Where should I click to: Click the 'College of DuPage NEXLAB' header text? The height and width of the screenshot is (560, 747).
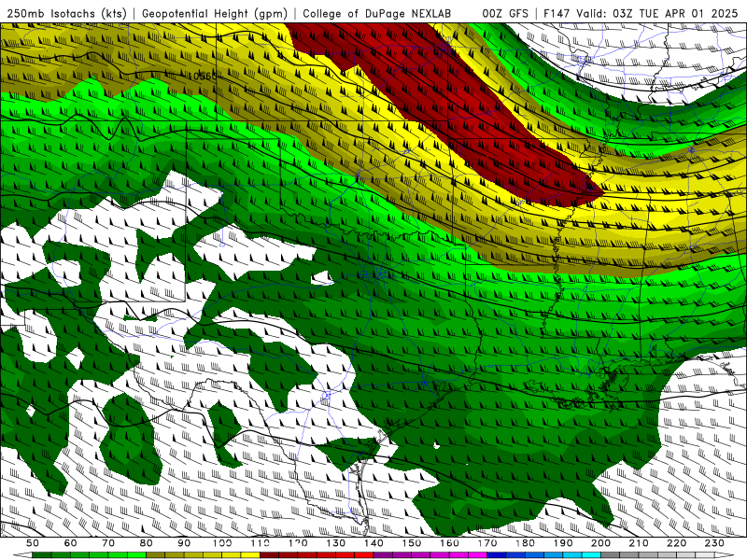377,13
